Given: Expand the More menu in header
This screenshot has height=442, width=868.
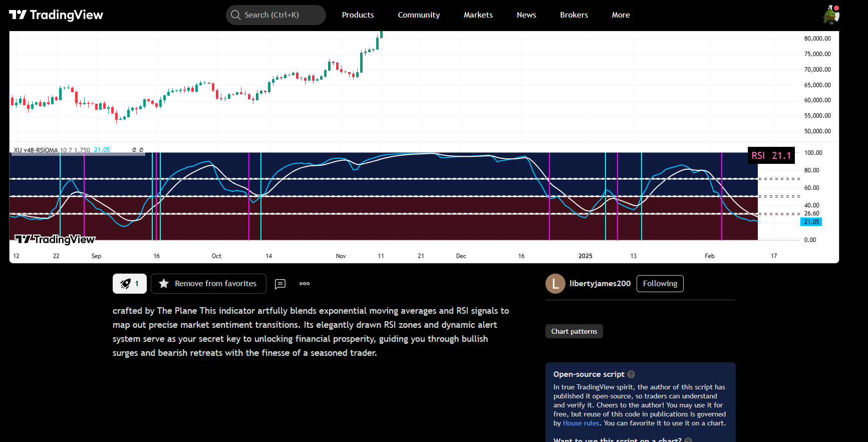Looking at the screenshot, I should (x=621, y=15).
